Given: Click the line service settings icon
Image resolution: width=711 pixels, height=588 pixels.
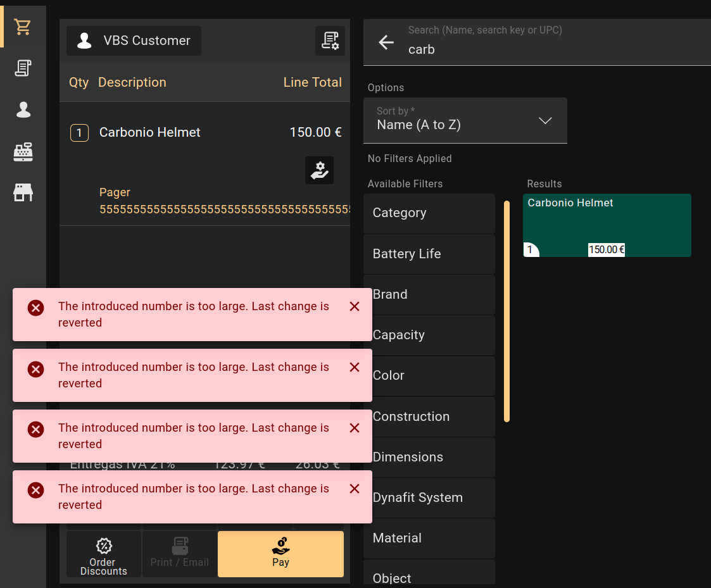Looking at the screenshot, I should pos(319,170).
